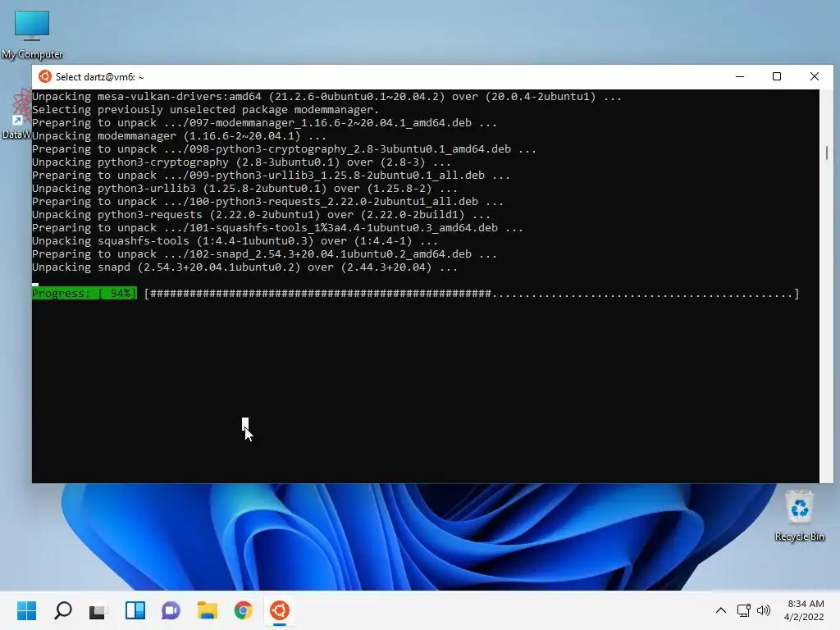Image resolution: width=840 pixels, height=630 pixels.
Task: Open the Widgets panel icon
Action: 135,610
